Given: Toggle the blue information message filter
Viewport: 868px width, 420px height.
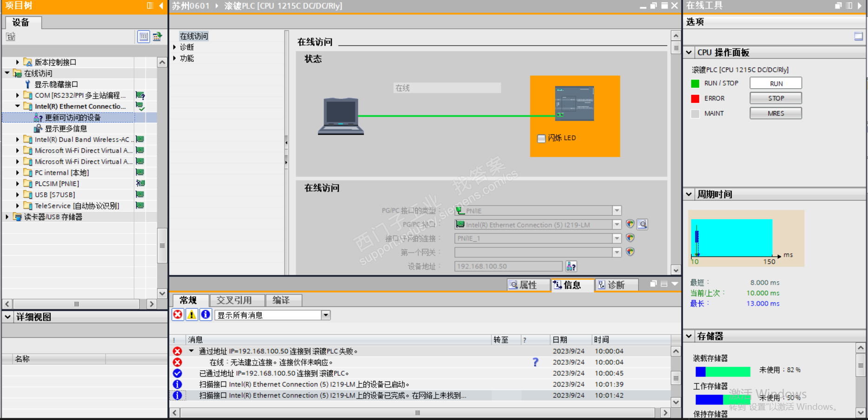Looking at the screenshot, I should point(205,315).
